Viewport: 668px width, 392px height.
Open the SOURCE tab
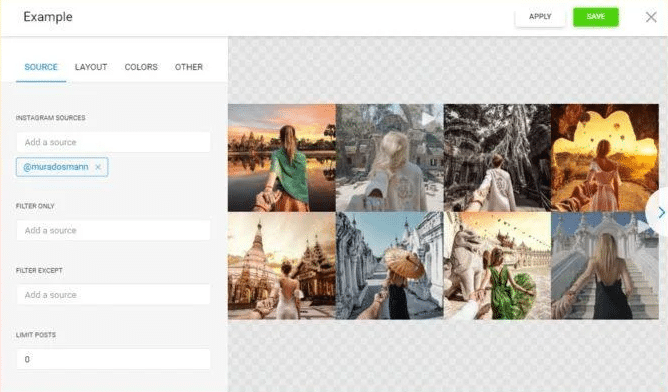(x=41, y=67)
